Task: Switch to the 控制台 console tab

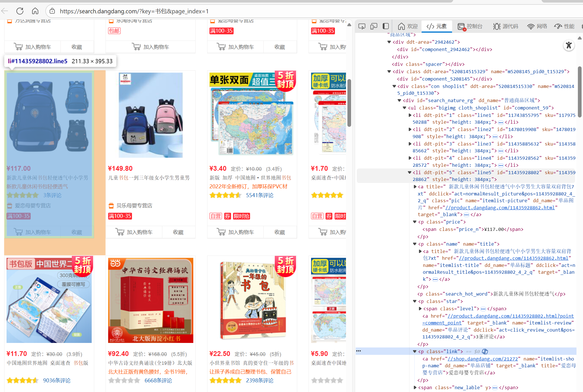Action: [x=470, y=26]
